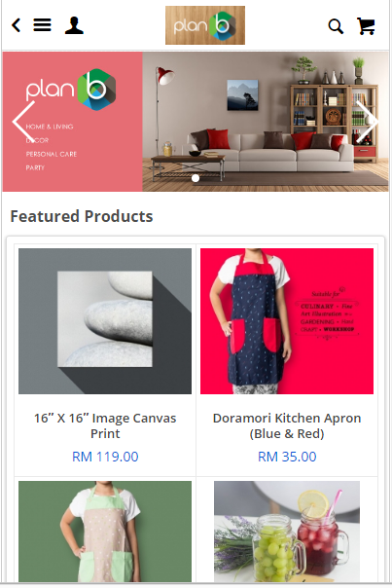Advance to next banner slide

click(x=367, y=122)
